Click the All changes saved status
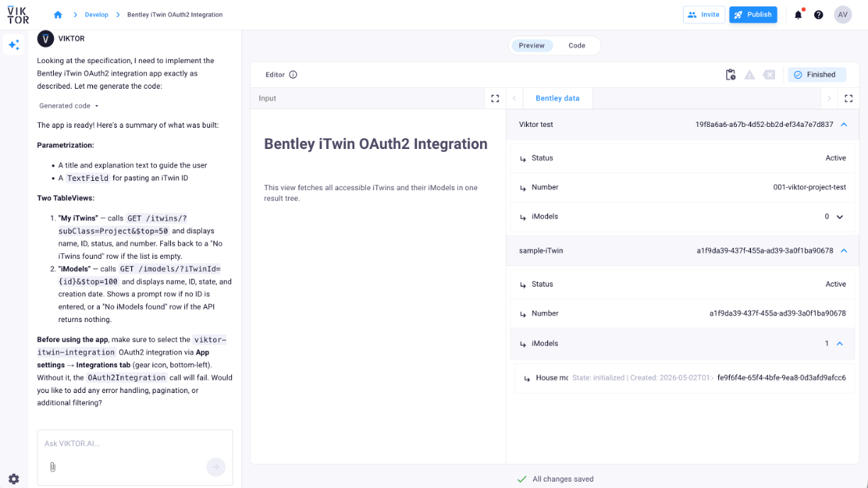 tap(555, 479)
